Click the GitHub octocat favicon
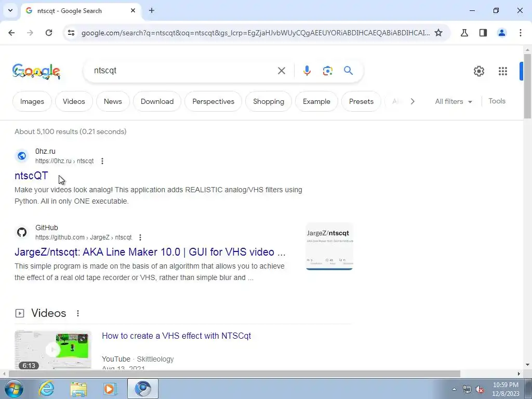Viewport: 532px width, 399px height. (x=22, y=232)
